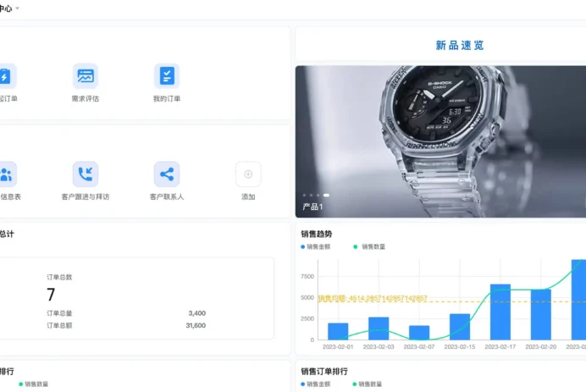The image size is (586, 392).
Task: Toggle 销售金额 legend in 销售订单排行
Action: pos(315,384)
